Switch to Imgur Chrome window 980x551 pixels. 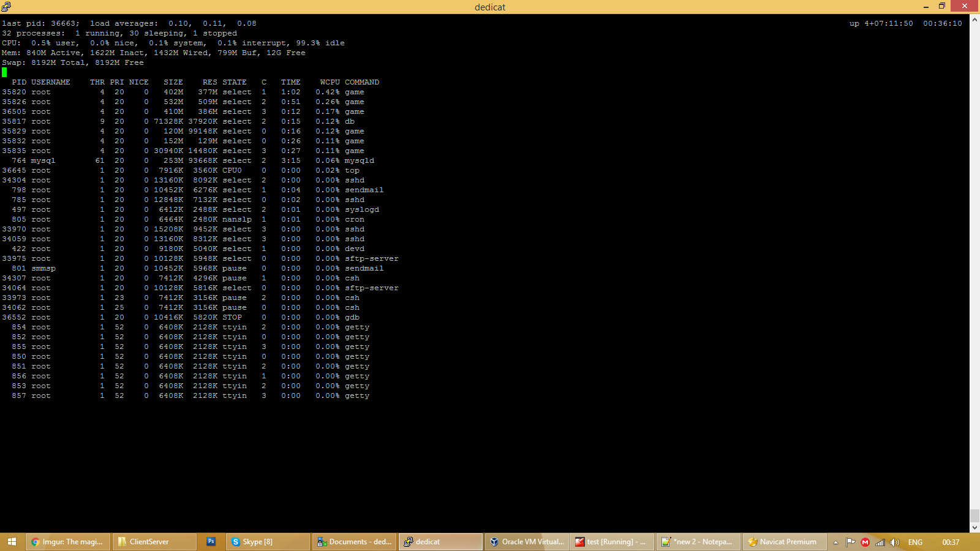click(69, 542)
